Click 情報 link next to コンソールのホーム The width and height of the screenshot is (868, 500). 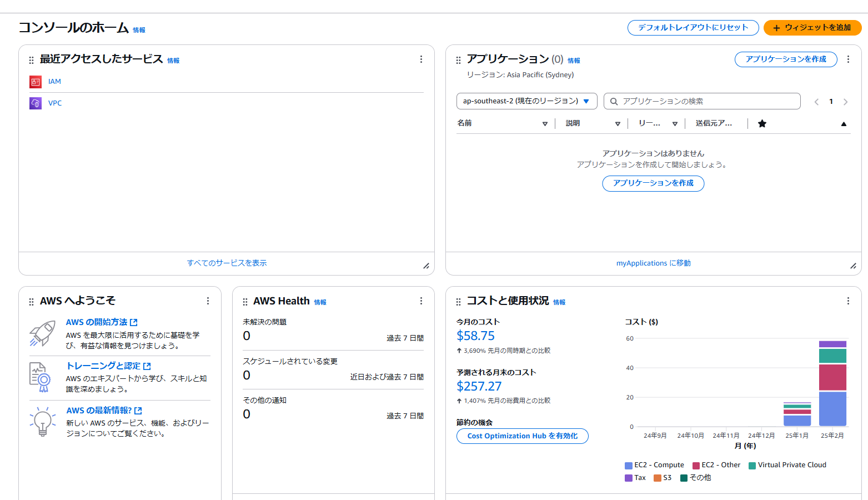139,31
